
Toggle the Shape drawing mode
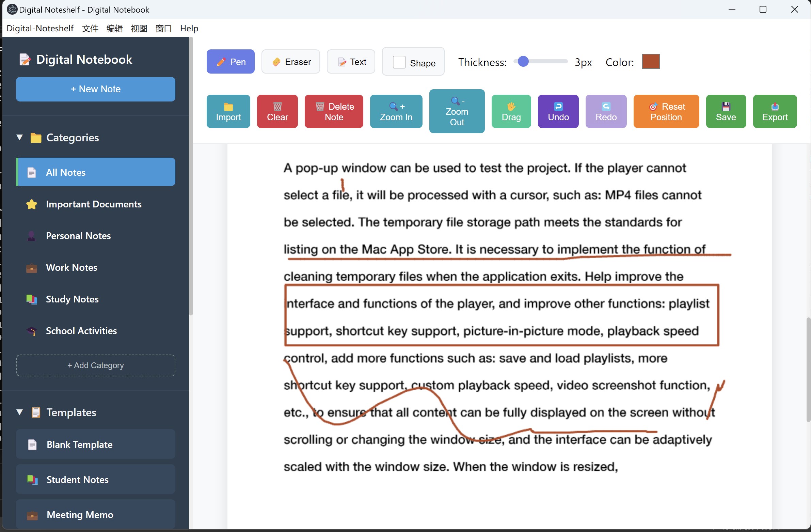[413, 62]
